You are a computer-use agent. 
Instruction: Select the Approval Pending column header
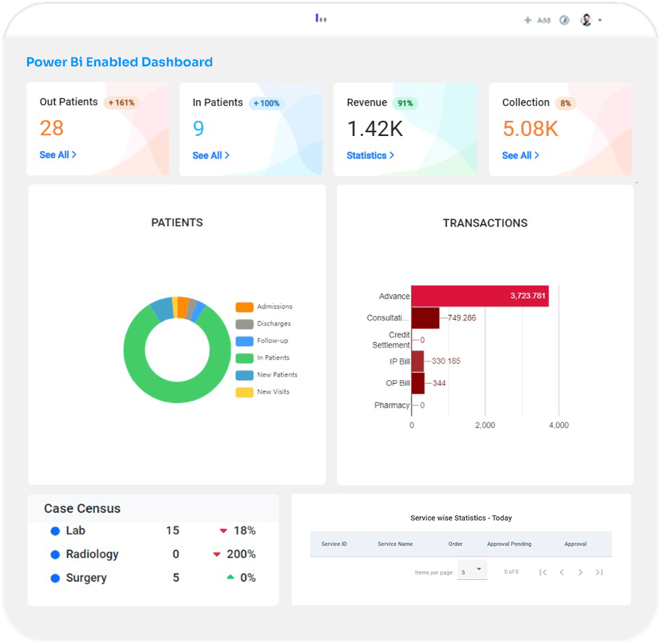pos(509,544)
